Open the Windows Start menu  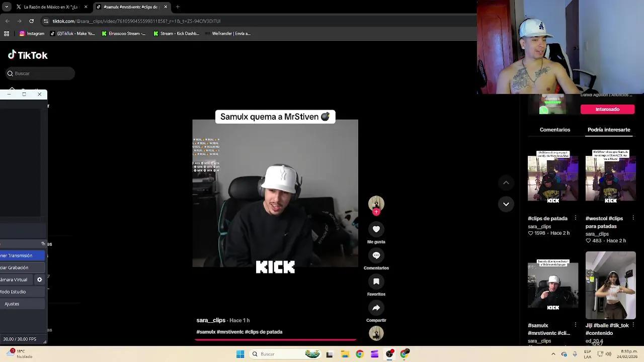(x=240, y=354)
